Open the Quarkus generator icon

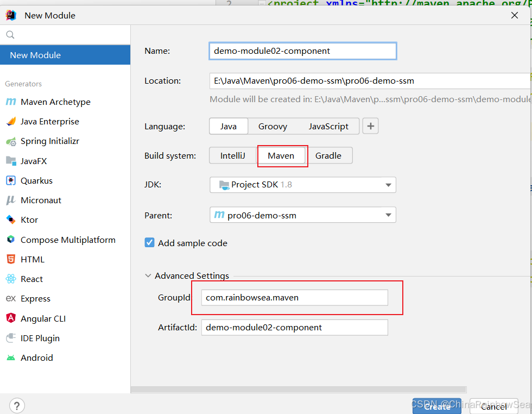click(11, 181)
